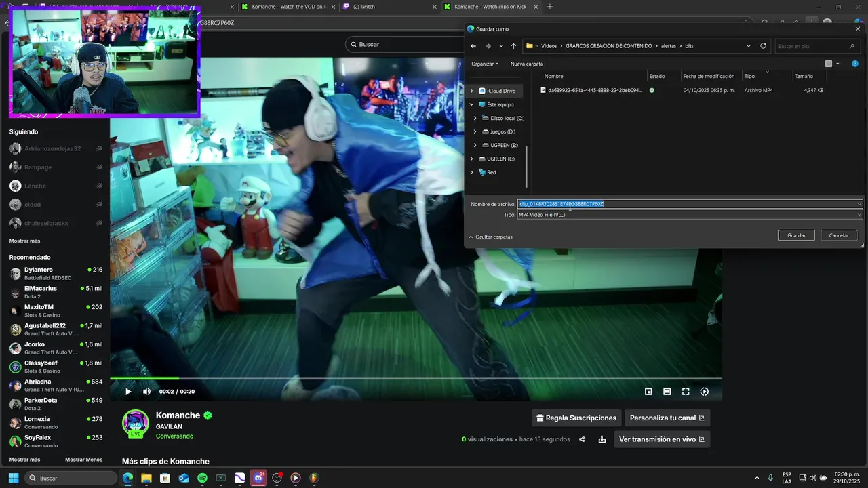This screenshot has width=868, height=488.
Task: Switch the player to theater mode
Action: pos(667,392)
